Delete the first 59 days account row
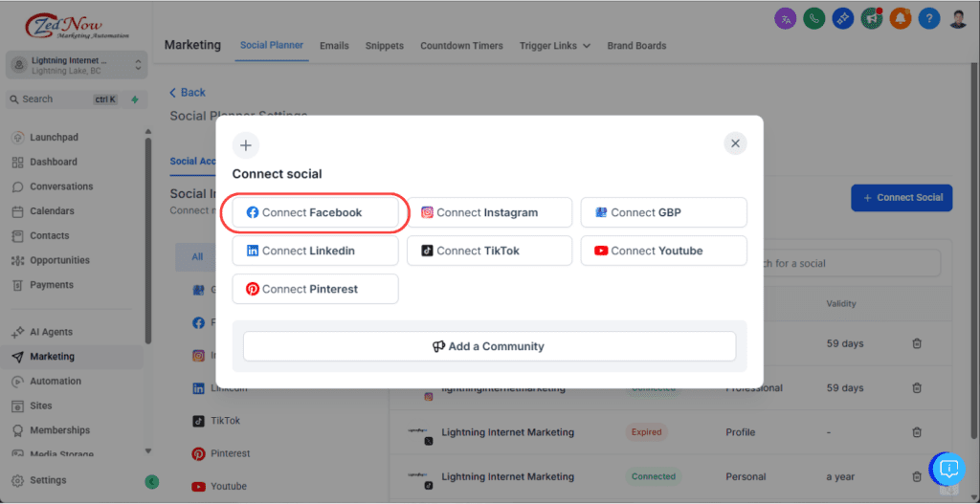Screen dimensions: 980x504 pyautogui.click(x=917, y=343)
